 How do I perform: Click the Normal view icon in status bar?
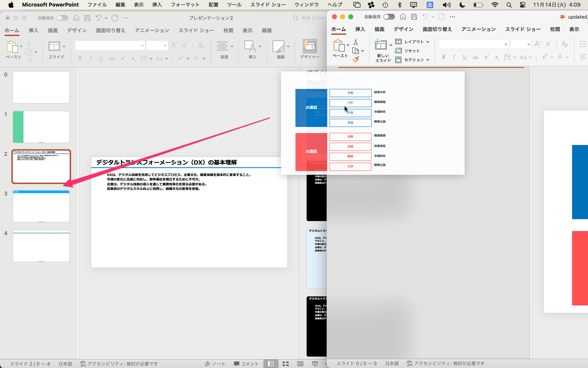[x=271, y=364]
